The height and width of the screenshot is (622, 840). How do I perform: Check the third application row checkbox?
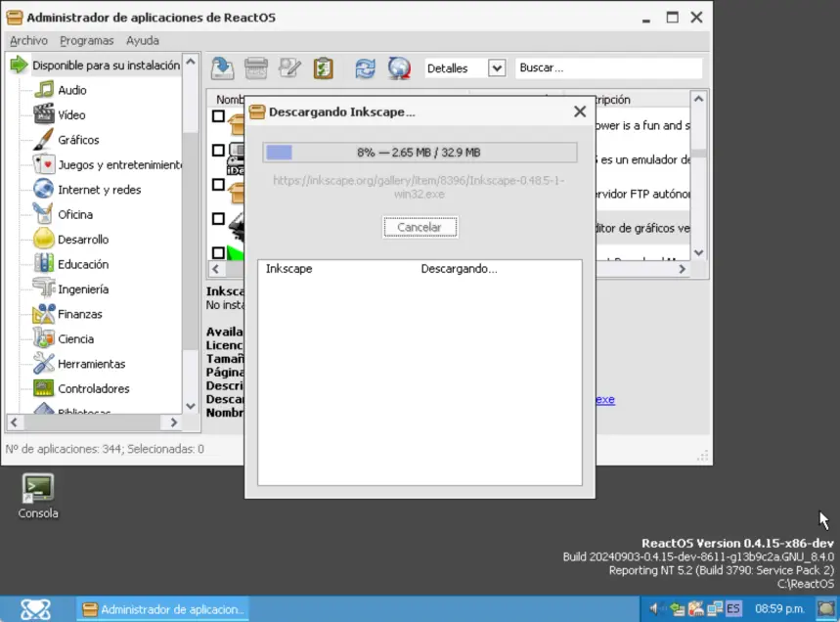[218, 184]
